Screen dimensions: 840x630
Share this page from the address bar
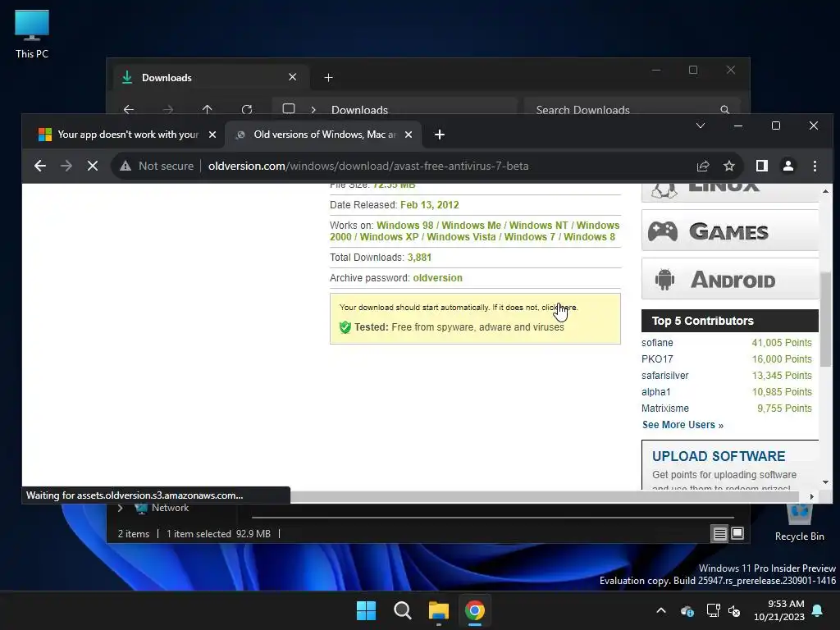tap(703, 166)
